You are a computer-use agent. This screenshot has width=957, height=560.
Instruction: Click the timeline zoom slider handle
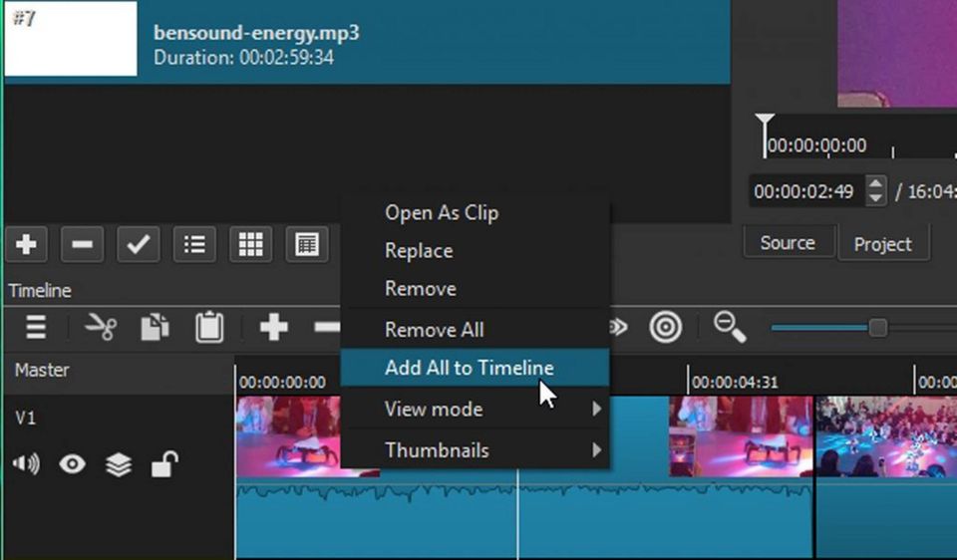[877, 328]
